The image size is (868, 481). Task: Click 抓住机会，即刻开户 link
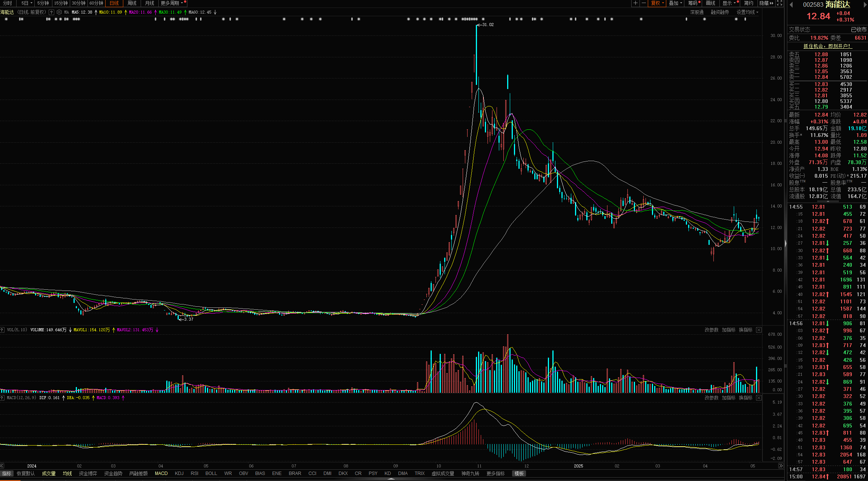coord(827,46)
